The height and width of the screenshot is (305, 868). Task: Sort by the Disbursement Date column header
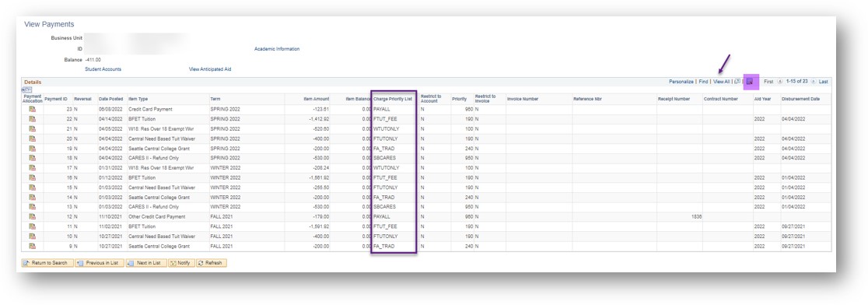(801, 99)
